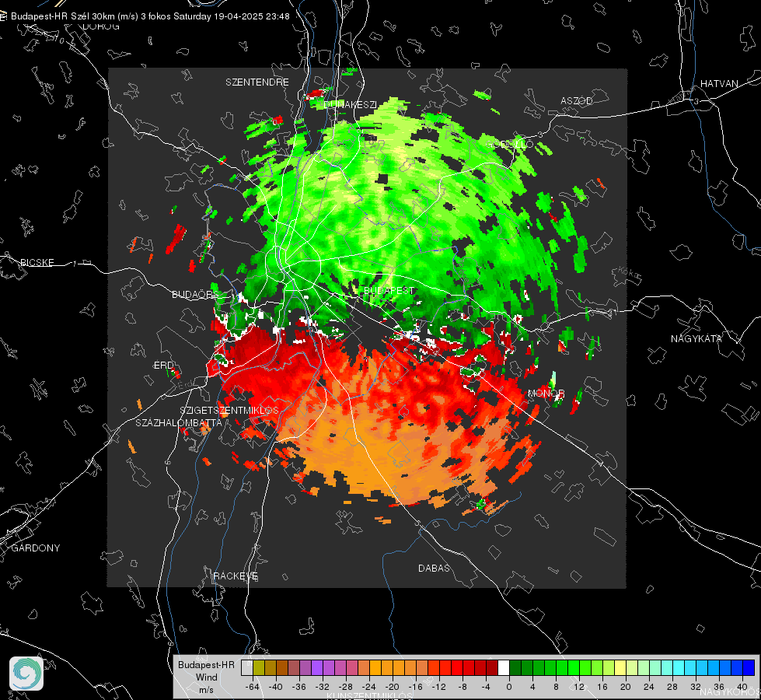761x700 pixels.
Task: Click the legend title Budapest-HR
Action: tap(206, 664)
